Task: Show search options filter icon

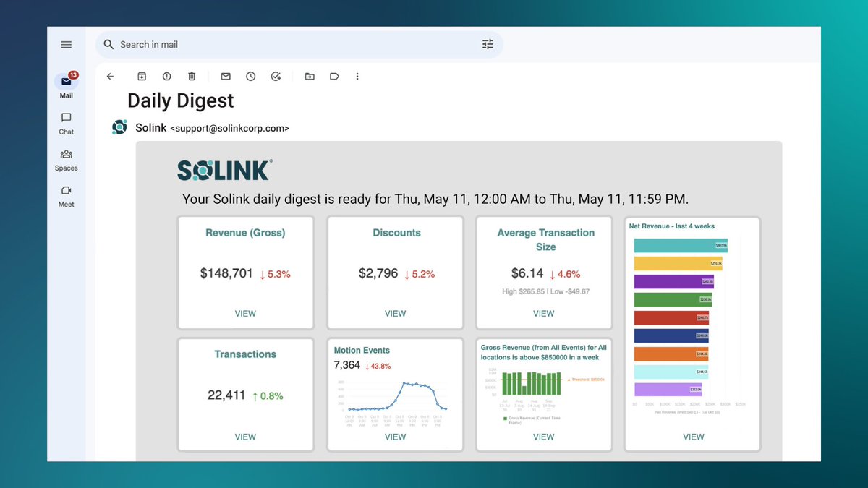Action: tap(488, 45)
